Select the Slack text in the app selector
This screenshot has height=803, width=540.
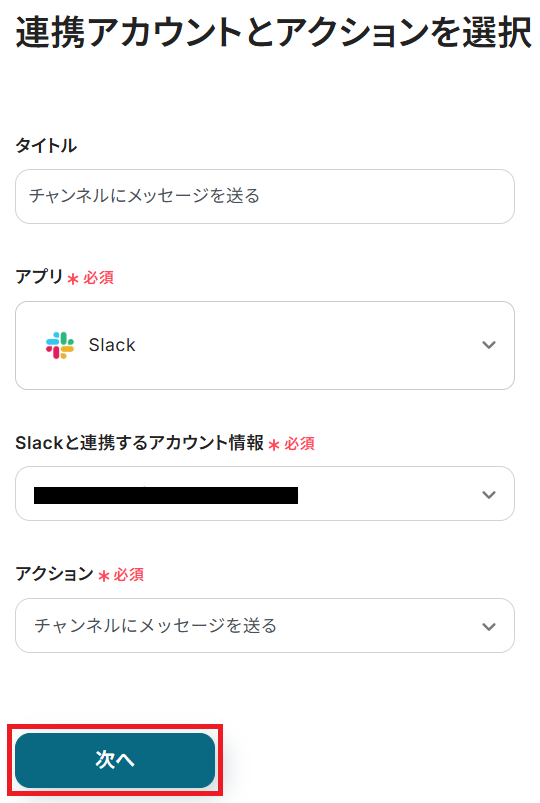(x=112, y=345)
